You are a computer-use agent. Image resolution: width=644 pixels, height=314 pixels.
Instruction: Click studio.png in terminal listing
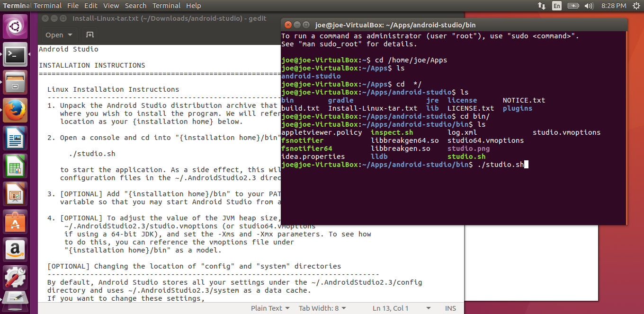pos(469,148)
